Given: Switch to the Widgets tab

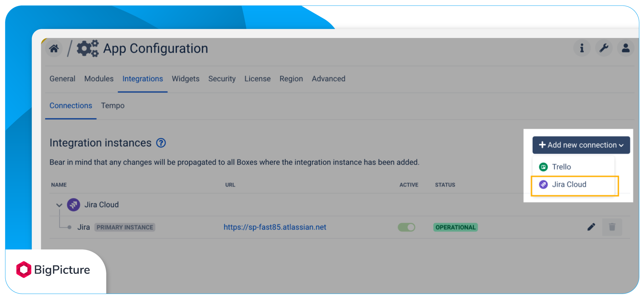Looking at the screenshot, I should 185,79.
